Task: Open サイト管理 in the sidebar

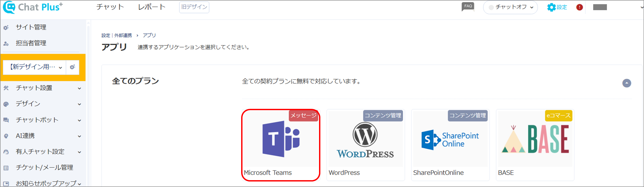Action: pyautogui.click(x=31, y=27)
